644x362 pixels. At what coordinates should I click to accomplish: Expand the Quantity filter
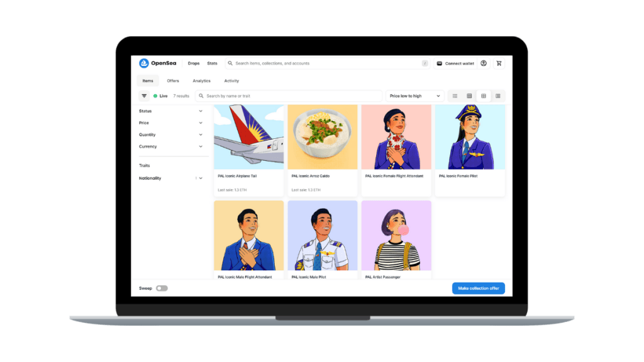(170, 134)
